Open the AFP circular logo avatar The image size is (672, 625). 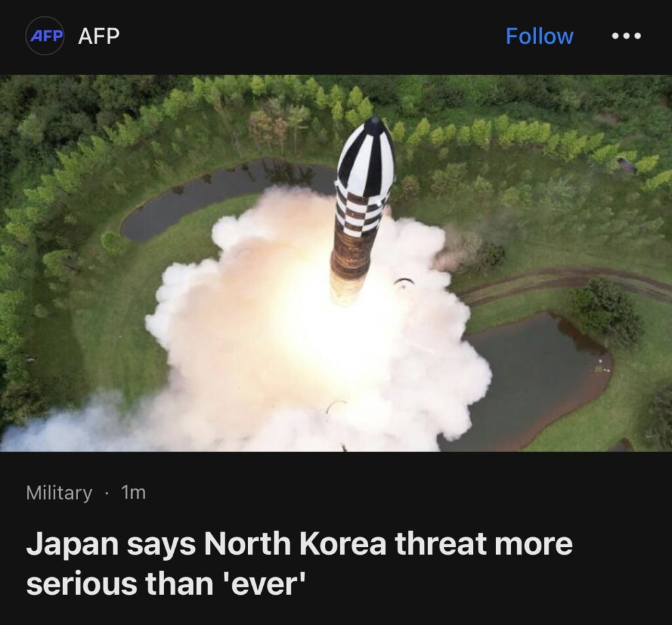(45, 35)
